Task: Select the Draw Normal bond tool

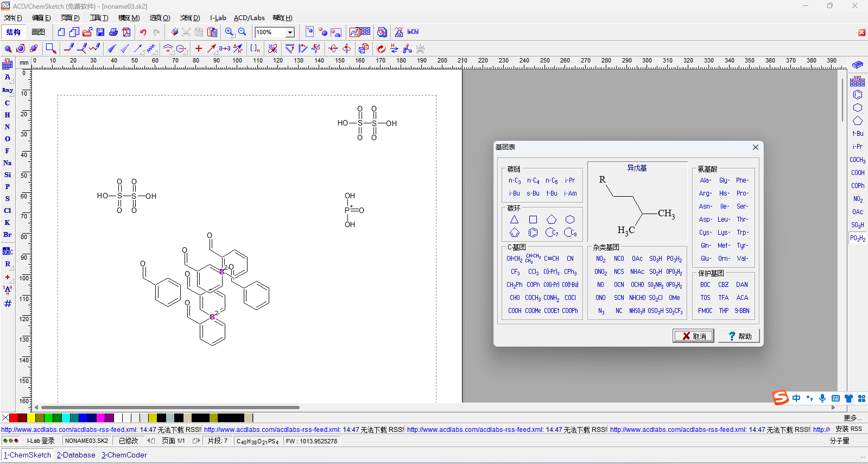Action: 69,48
